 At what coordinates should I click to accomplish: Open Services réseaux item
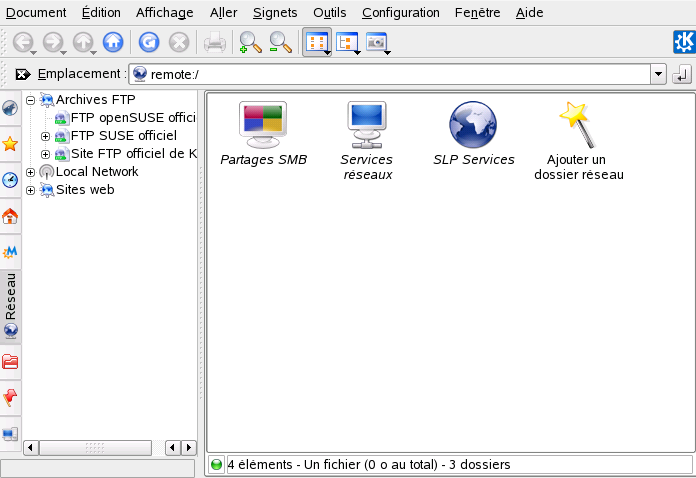(x=367, y=141)
